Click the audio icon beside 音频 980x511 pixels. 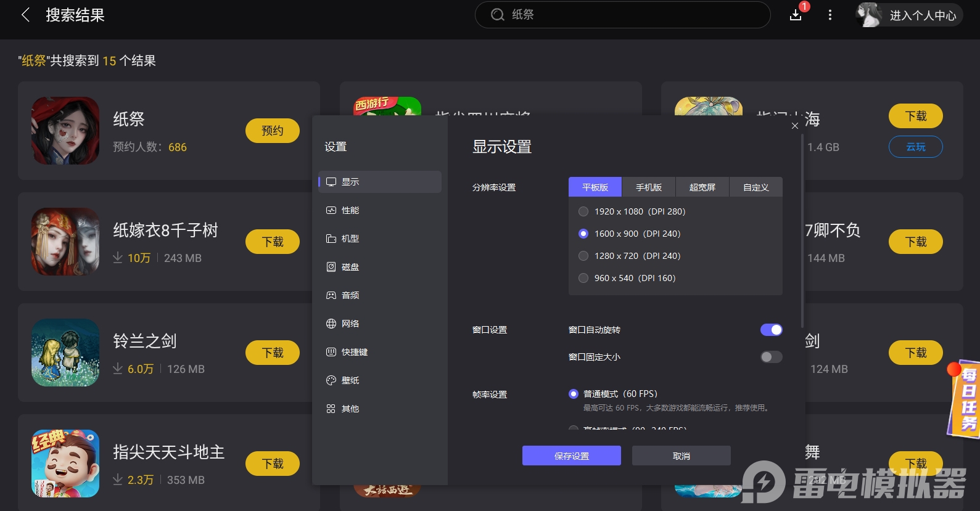tap(331, 295)
